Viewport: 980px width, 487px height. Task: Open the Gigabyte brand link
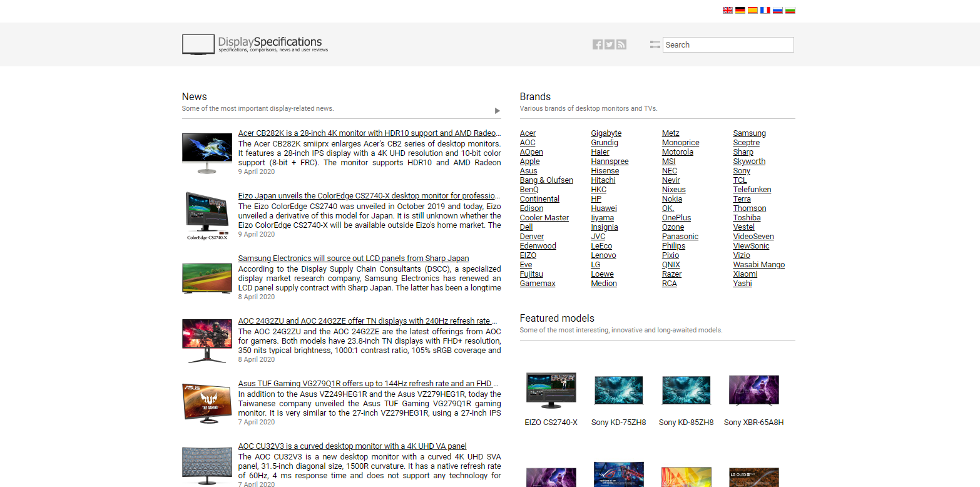(x=606, y=133)
